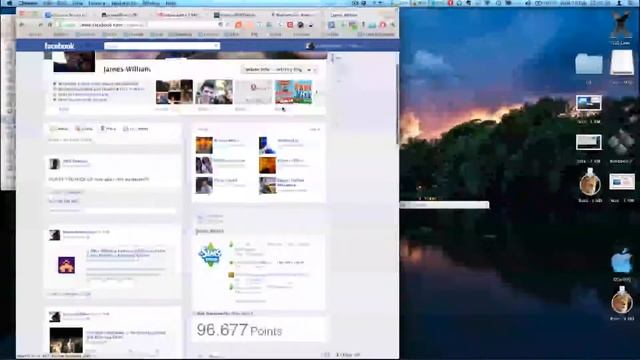This screenshot has height=360, width=640.
Task: Open the video thumbnail in the bottom post
Action: point(66,340)
